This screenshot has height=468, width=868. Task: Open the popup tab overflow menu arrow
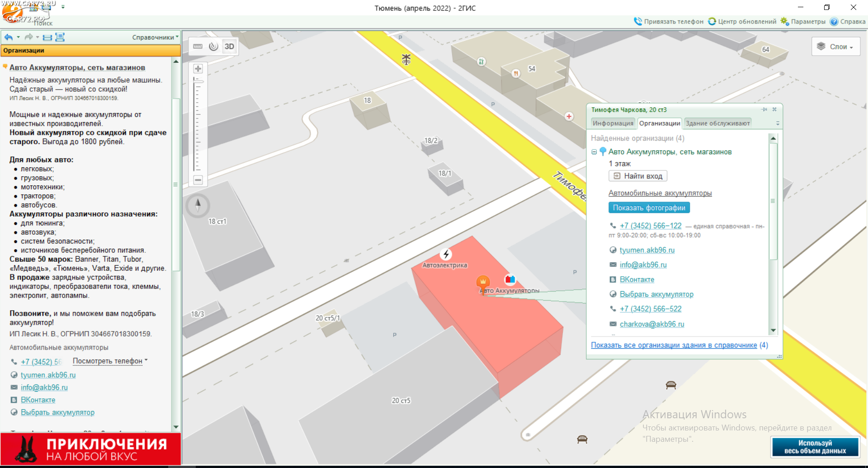point(778,123)
